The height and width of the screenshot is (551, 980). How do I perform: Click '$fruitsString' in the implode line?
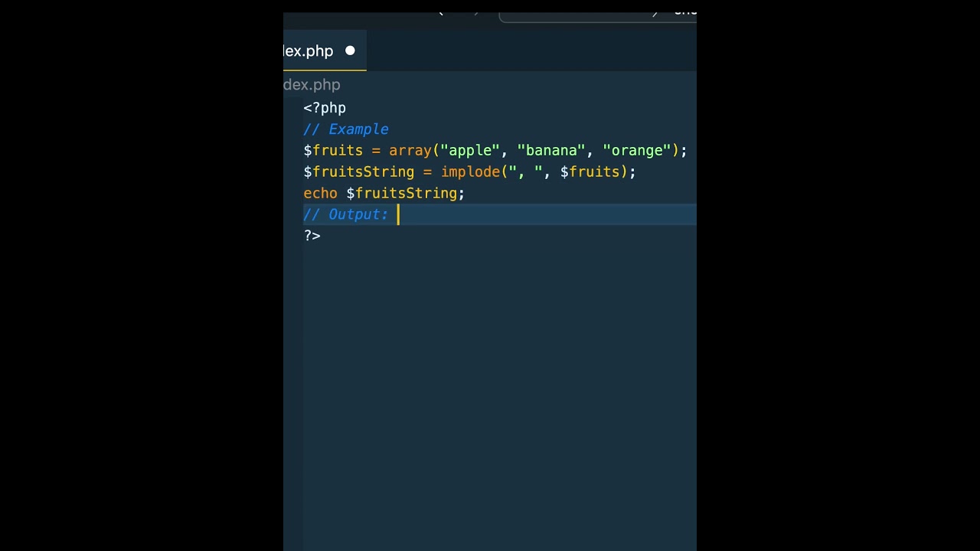(359, 172)
